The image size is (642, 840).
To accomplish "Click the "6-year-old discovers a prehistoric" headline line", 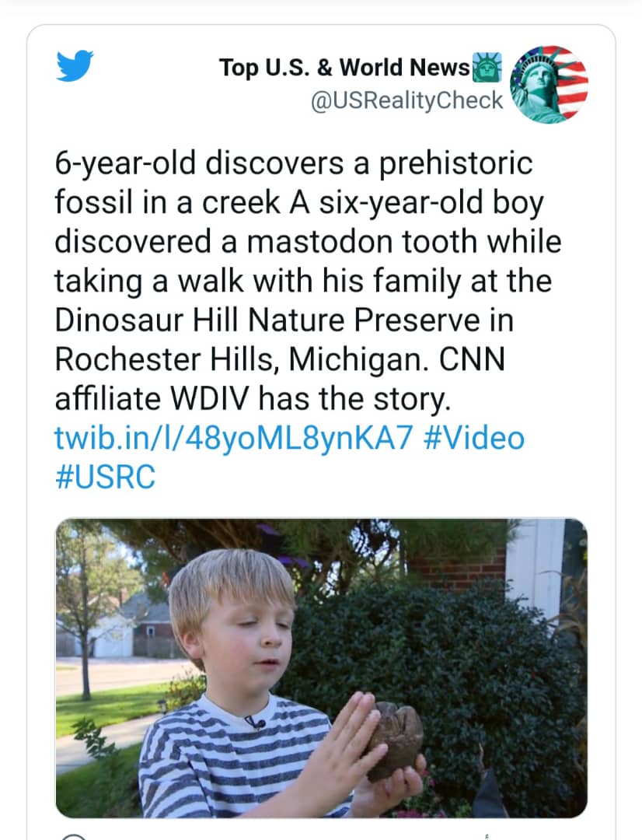I will [294, 164].
